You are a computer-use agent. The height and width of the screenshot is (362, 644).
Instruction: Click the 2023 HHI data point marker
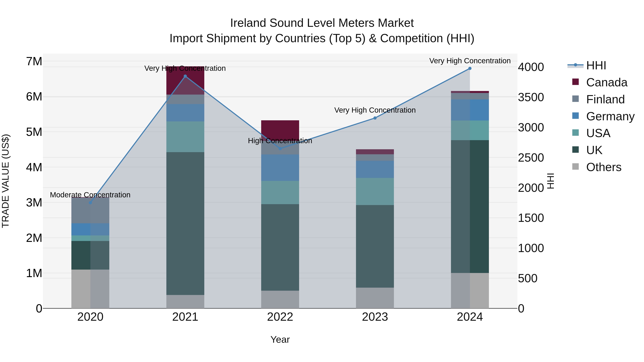coord(375,118)
